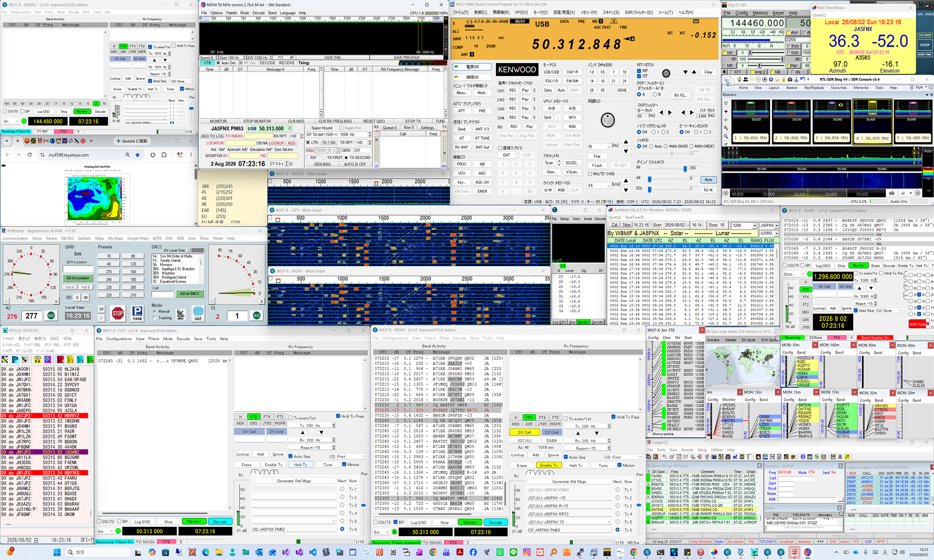The image size is (934, 560).
Task: Open the hamburger menu in Receivers sidebar
Action: [x=726, y=103]
